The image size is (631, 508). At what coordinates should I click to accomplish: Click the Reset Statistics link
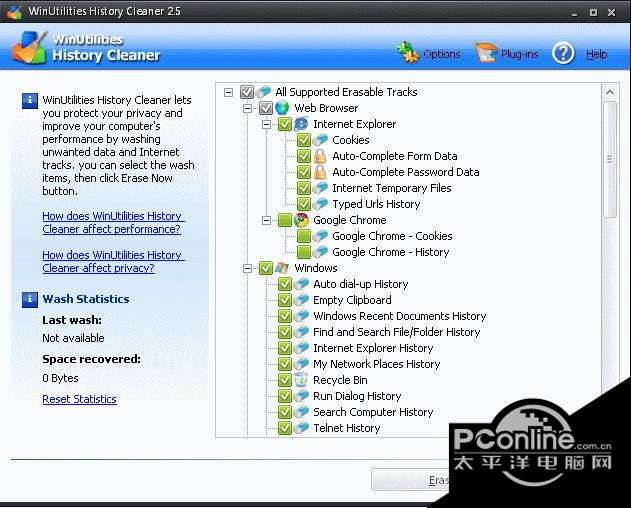[x=79, y=399]
